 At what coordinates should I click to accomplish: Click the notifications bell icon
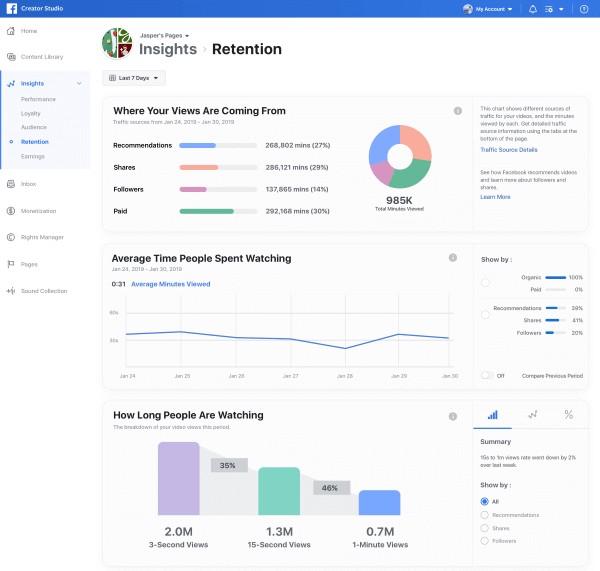(532, 9)
